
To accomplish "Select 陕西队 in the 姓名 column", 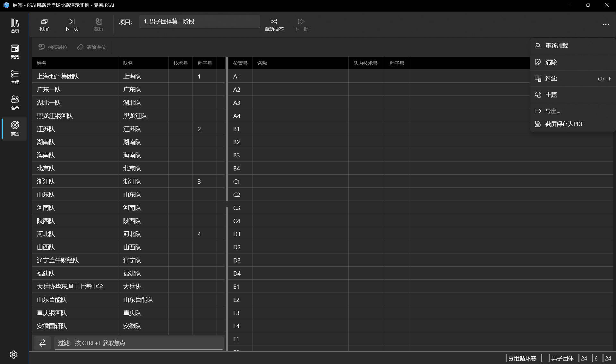I will tap(75, 221).
